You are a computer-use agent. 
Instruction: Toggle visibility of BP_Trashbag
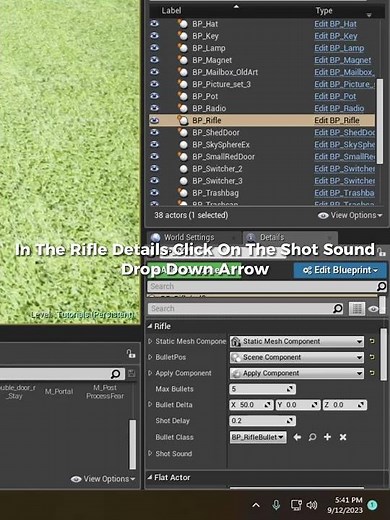[x=154, y=193]
